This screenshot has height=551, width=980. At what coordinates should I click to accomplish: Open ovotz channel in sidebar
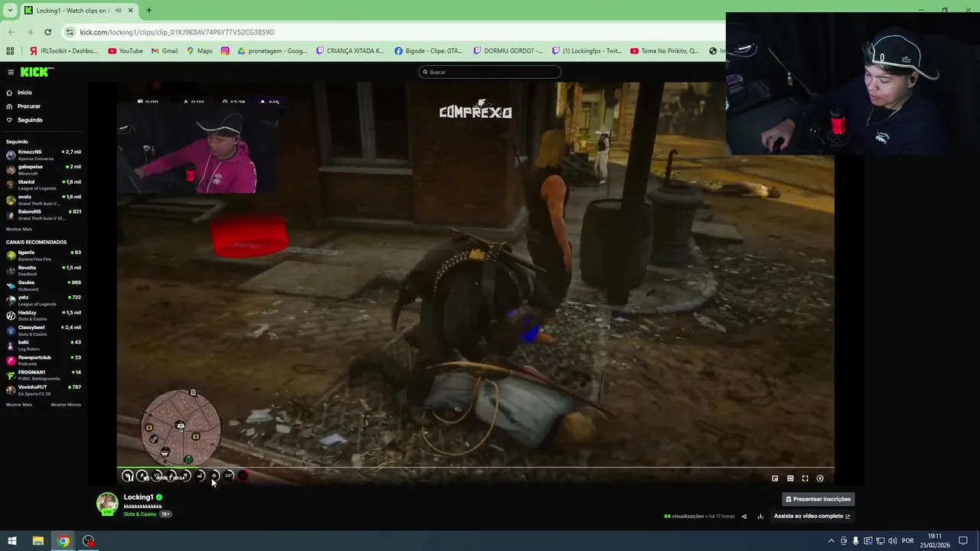tap(44, 199)
